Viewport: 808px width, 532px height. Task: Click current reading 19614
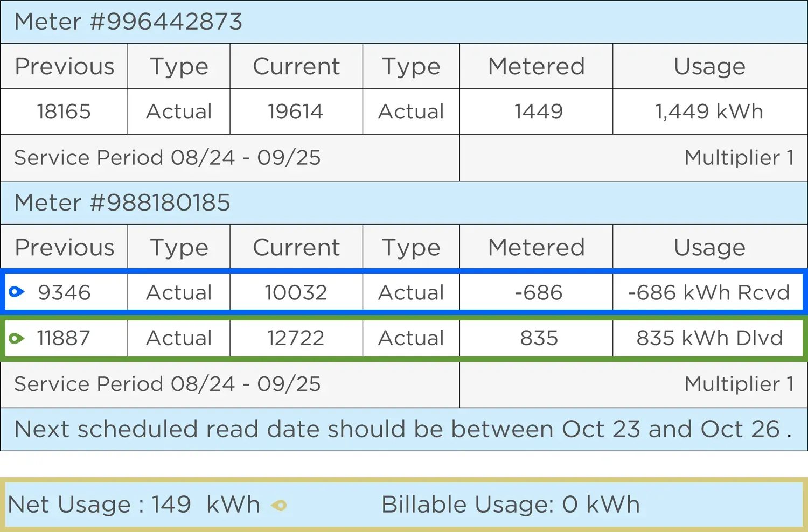pos(296,111)
